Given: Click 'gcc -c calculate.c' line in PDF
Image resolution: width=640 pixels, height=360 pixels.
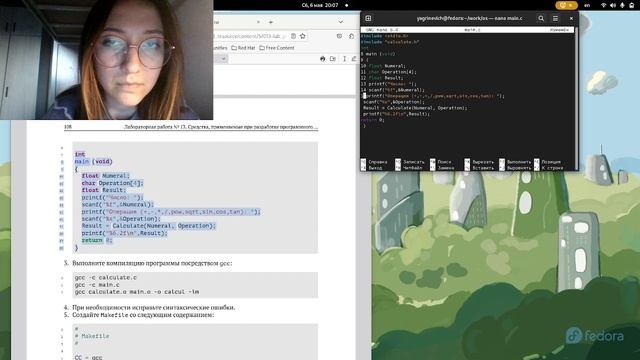Looking at the screenshot, I should (106, 278).
